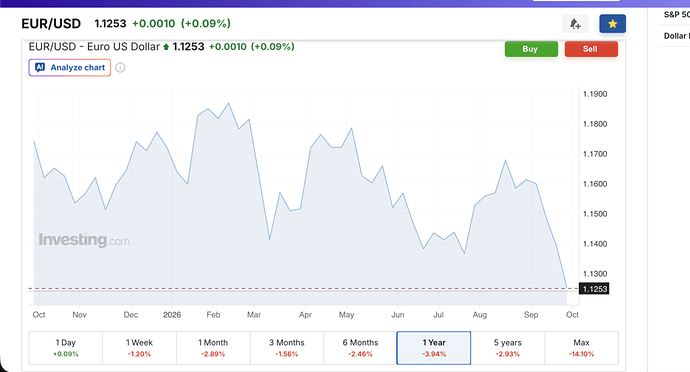Select the Max timeframe tab
This screenshot has height=372, width=690.
(581, 348)
